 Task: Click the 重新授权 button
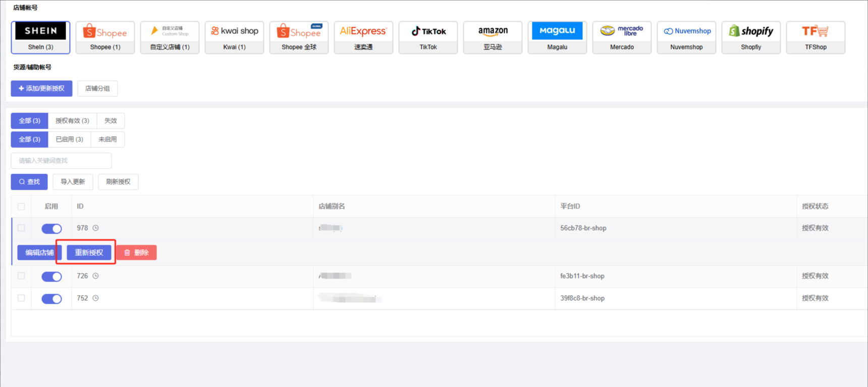(89, 252)
